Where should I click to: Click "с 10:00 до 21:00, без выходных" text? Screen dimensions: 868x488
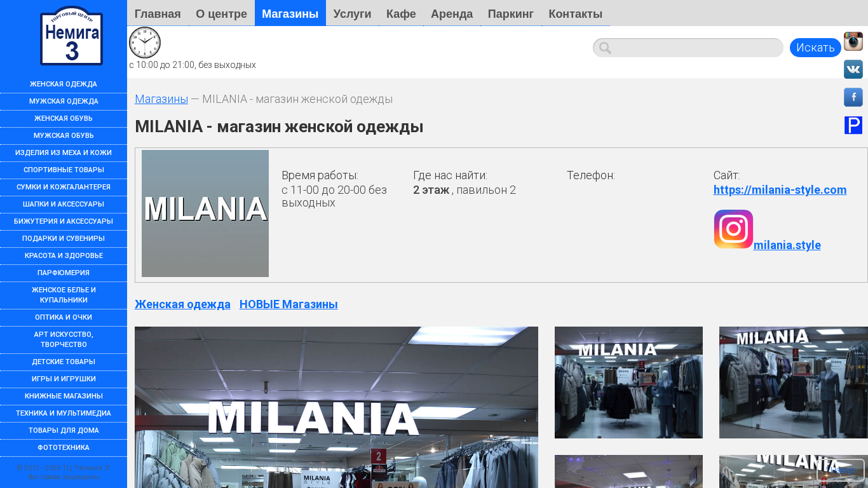click(193, 65)
